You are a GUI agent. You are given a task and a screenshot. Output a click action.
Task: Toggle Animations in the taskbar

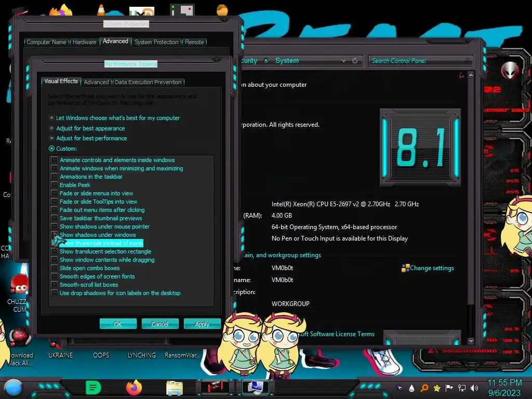[54, 176]
